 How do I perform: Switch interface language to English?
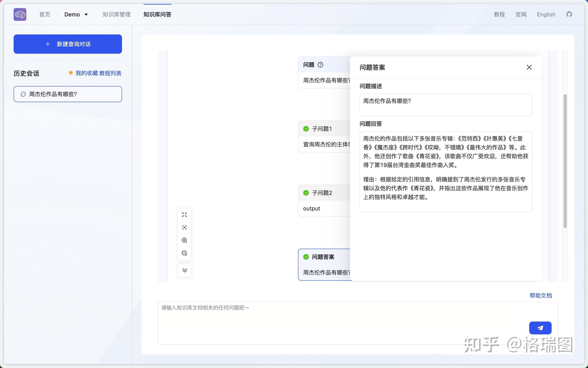pyautogui.click(x=546, y=14)
